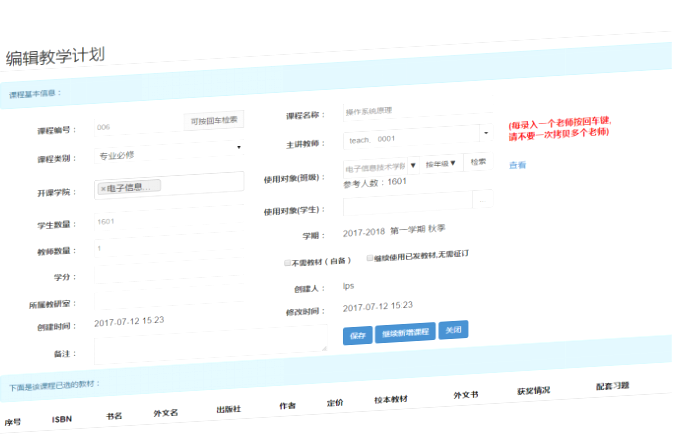Click the 学分 input field
The height and width of the screenshot is (437, 673).
pos(168,273)
